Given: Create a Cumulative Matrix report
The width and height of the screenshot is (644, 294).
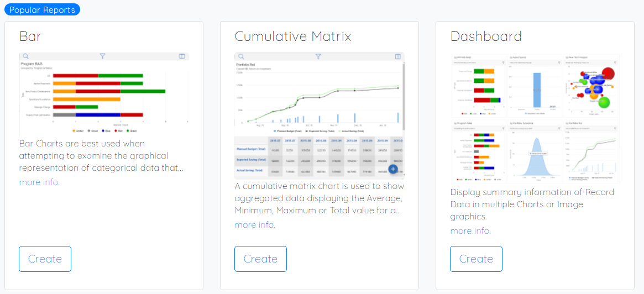Looking at the screenshot, I should coord(261,259).
